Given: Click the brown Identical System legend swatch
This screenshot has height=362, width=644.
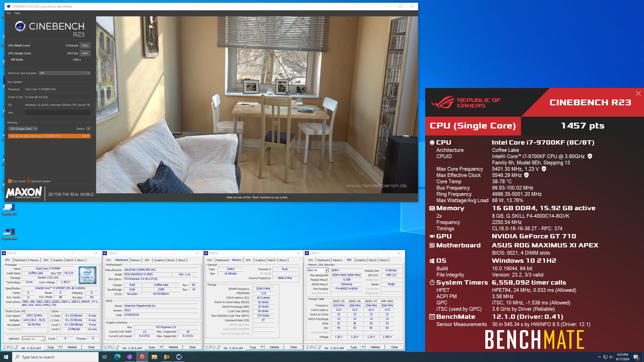Looking at the screenshot, I should [28, 181].
